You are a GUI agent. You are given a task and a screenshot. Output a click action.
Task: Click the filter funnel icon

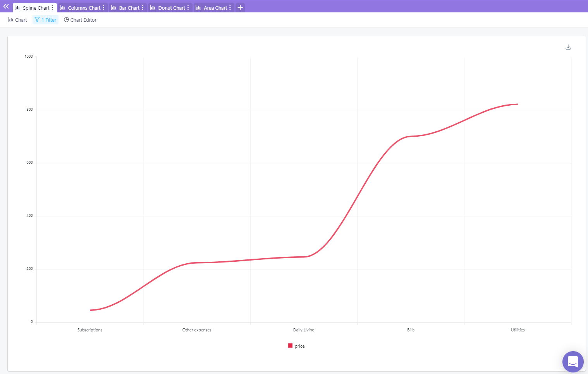tap(37, 20)
